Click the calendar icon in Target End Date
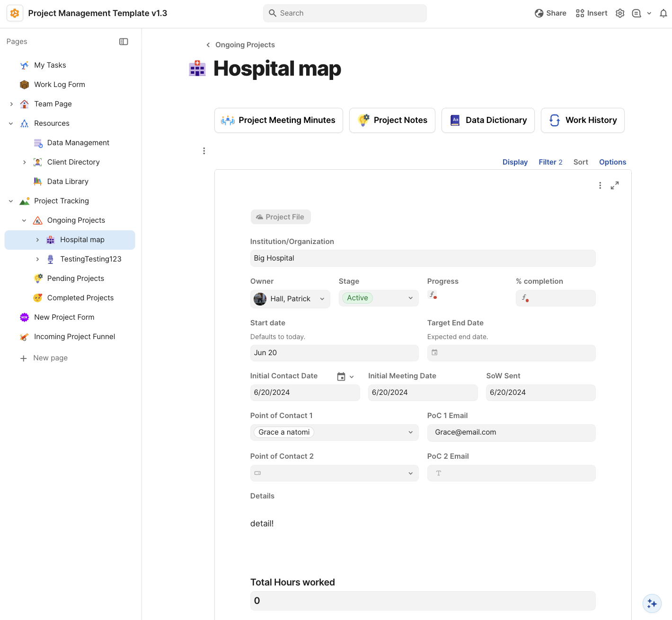Viewport: 672px width, 620px height. (x=434, y=352)
